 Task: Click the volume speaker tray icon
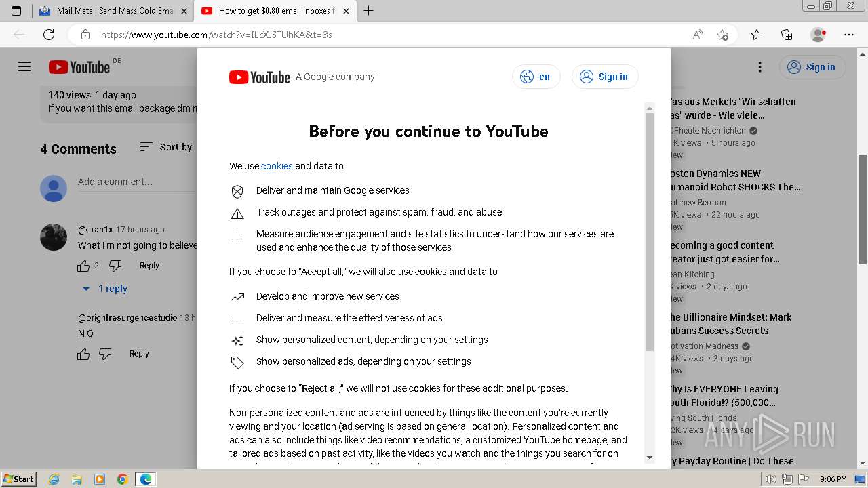click(770, 479)
